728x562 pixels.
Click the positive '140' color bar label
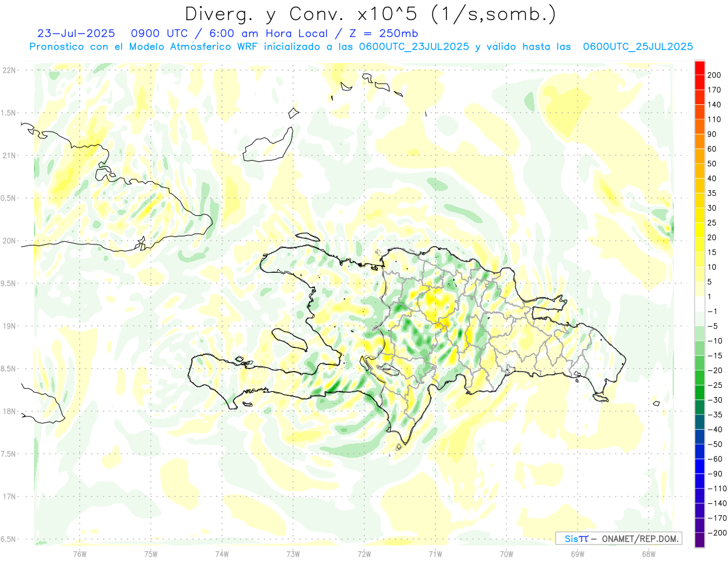pos(714,105)
